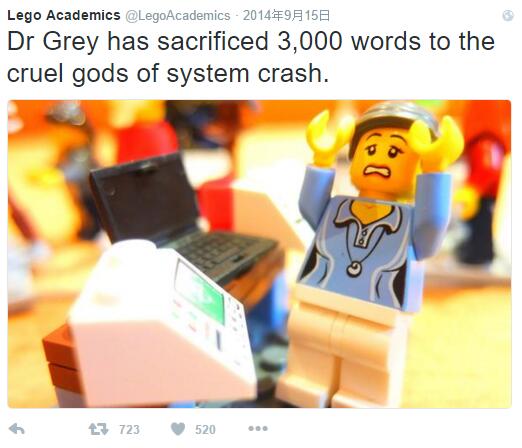Click the reply arrow icon

17,429
